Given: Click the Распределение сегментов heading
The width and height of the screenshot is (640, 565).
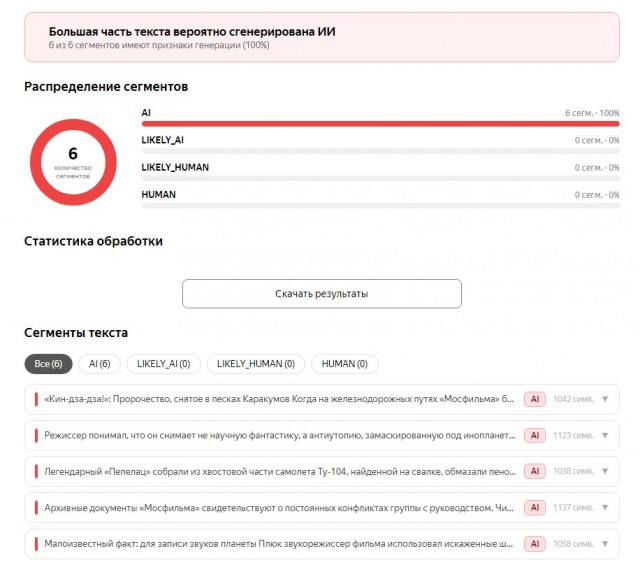Looking at the screenshot, I should (106, 87).
